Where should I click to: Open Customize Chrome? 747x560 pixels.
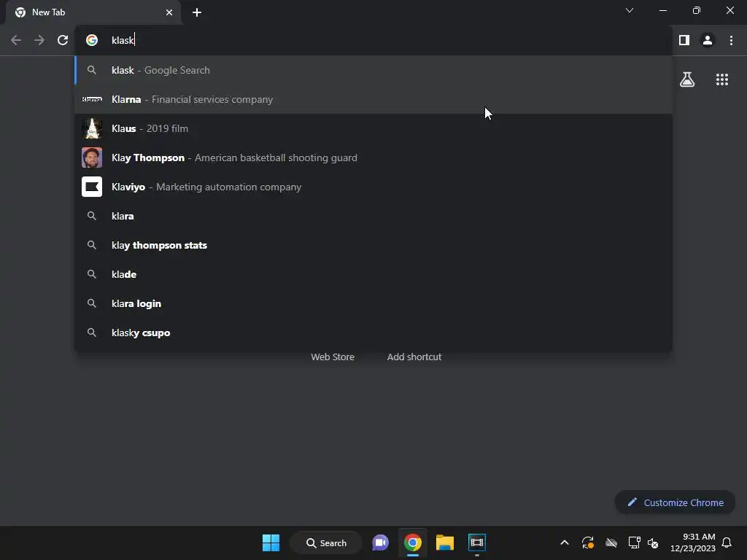[675, 502]
